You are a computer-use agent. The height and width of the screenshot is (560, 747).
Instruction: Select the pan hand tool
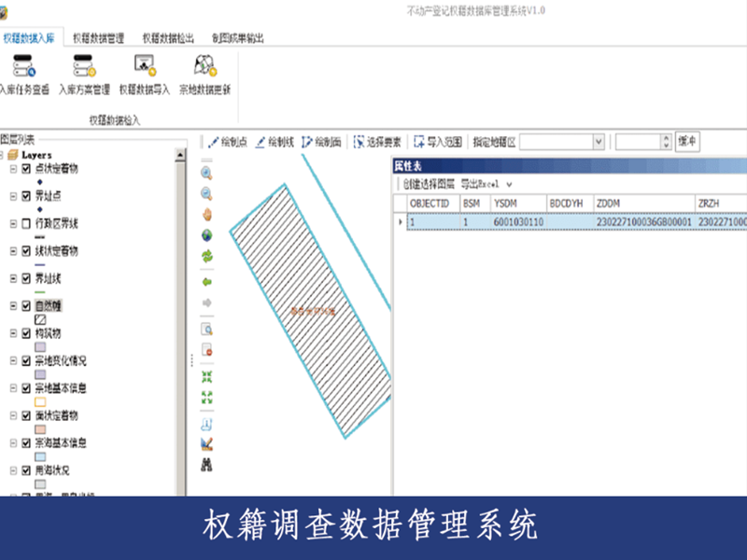(206, 214)
